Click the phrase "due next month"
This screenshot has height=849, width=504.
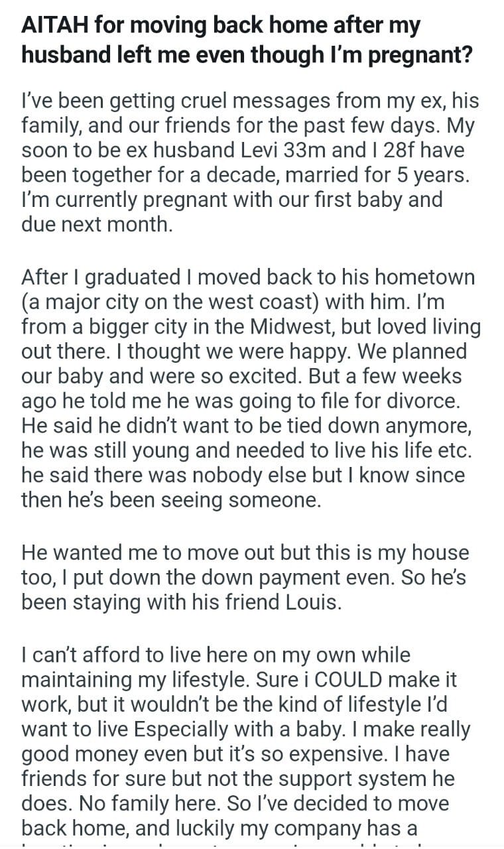click(x=97, y=224)
